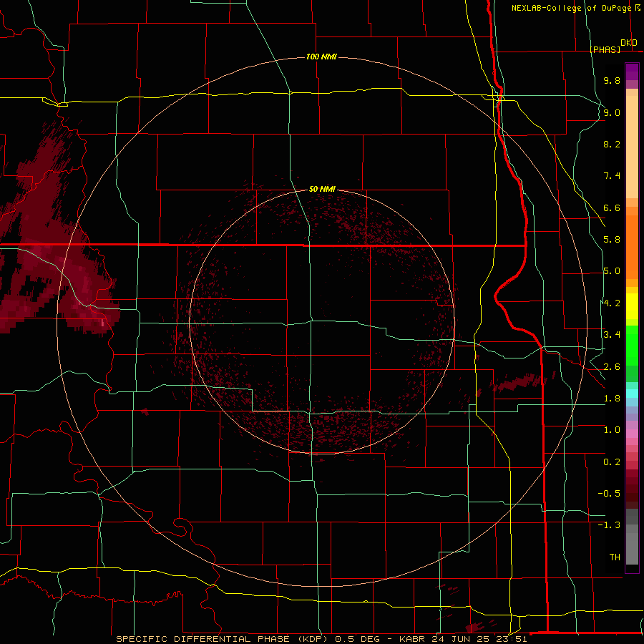Click the 4.2 scale value

point(612,303)
